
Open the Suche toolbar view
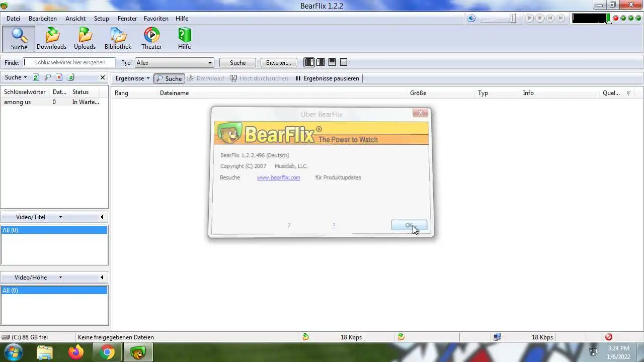[19, 39]
